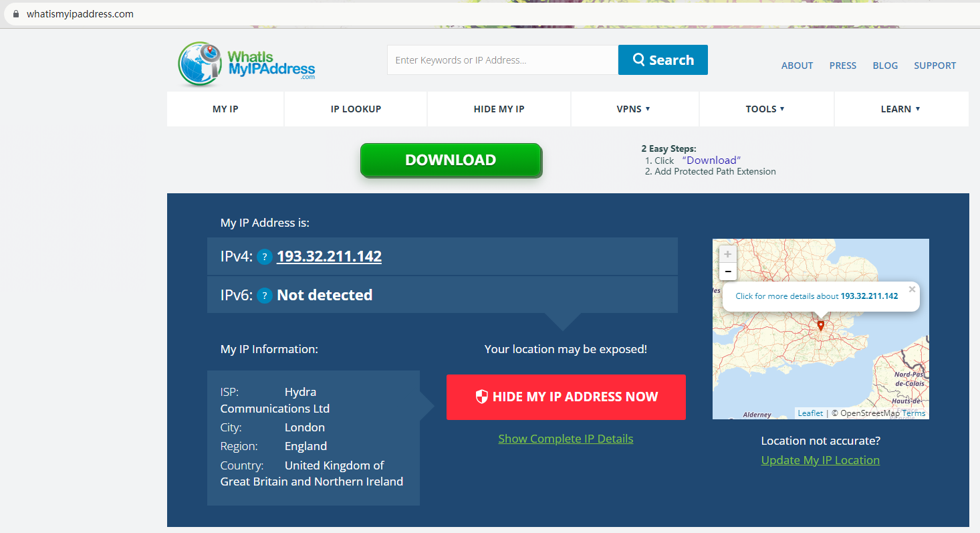The width and height of the screenshot is (980, 533).
Task: Click the red location pin on map
Action: [x=821, y=326]
